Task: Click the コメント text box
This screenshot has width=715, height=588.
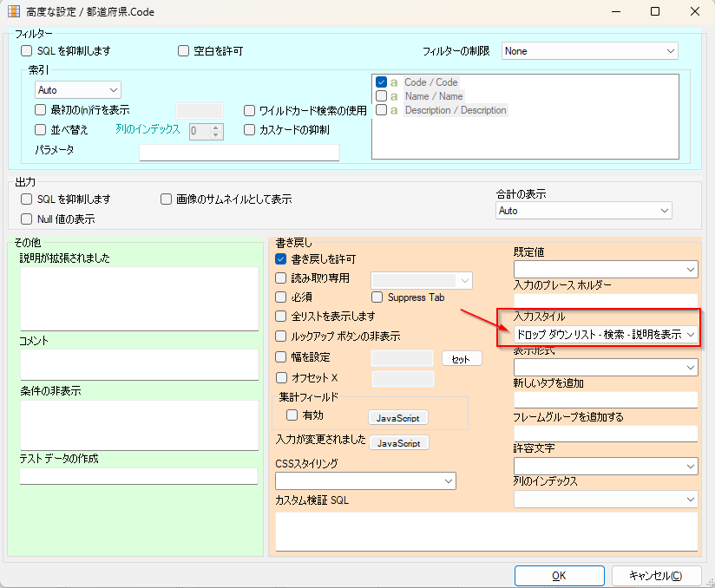Action: [139, 364]
